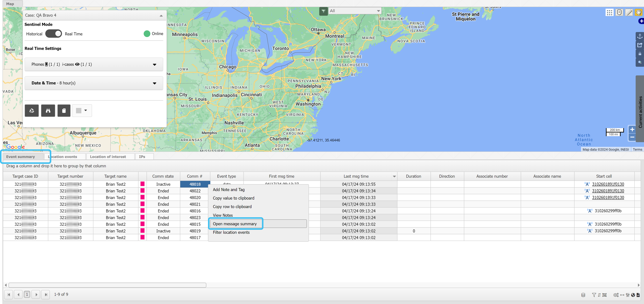
Task: Toggle Historical / Real Time switch
Action: point(53,34)
